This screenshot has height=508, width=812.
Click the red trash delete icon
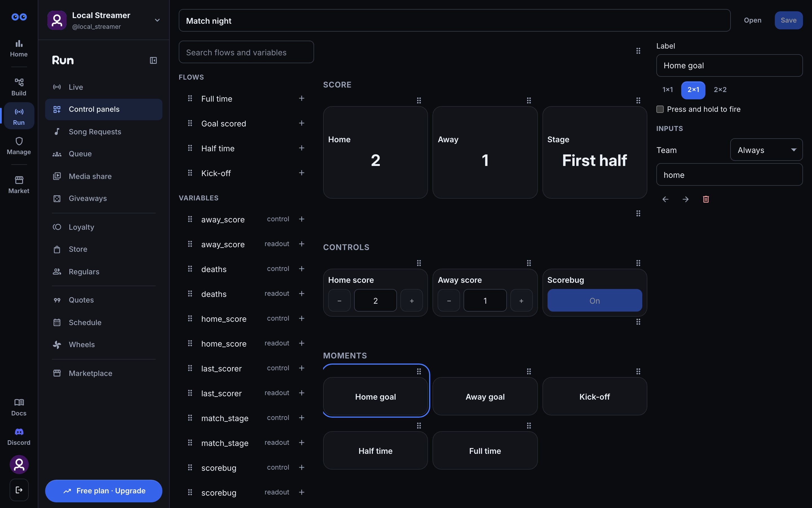click(706, 199)
